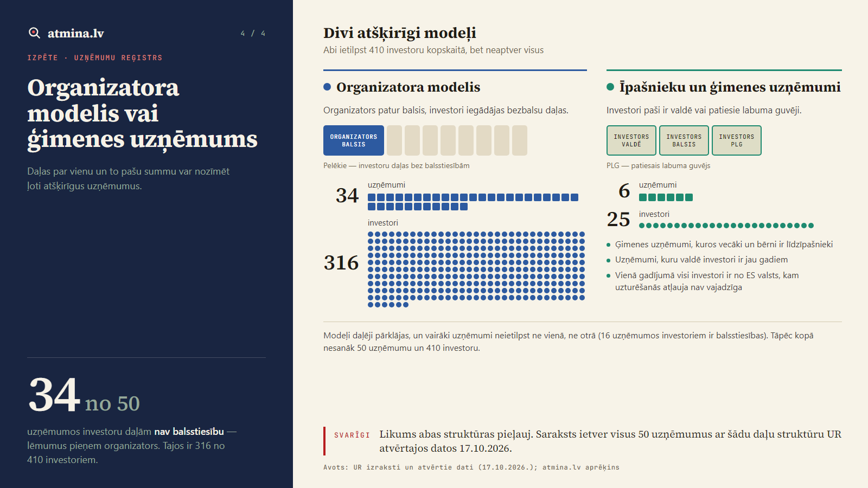Click the text Investori paši ir valdē
The width and height of the screenshot is (868, 488).
click(x=704, y=110)
